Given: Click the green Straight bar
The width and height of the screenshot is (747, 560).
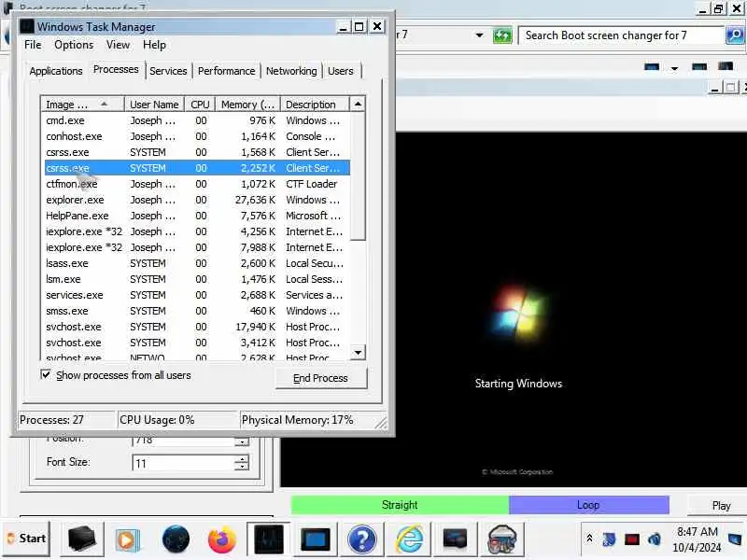Looking at the screenshot, I should 400,505.
